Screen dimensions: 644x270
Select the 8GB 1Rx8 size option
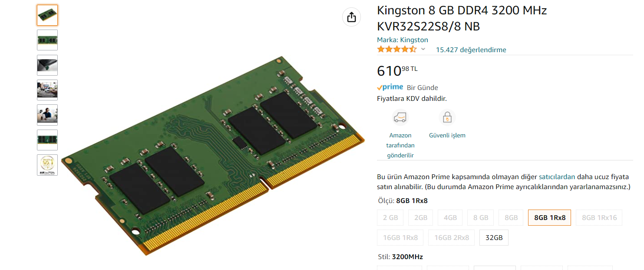[549, 218]
